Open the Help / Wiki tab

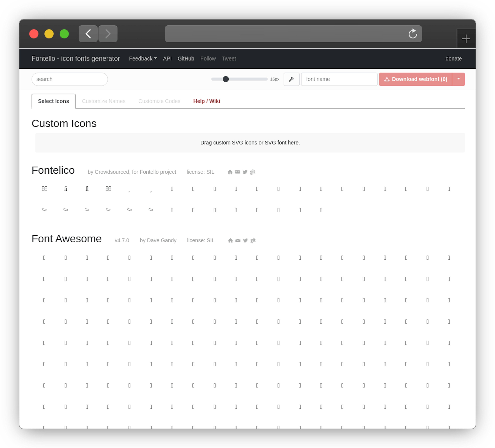point(207,101)
